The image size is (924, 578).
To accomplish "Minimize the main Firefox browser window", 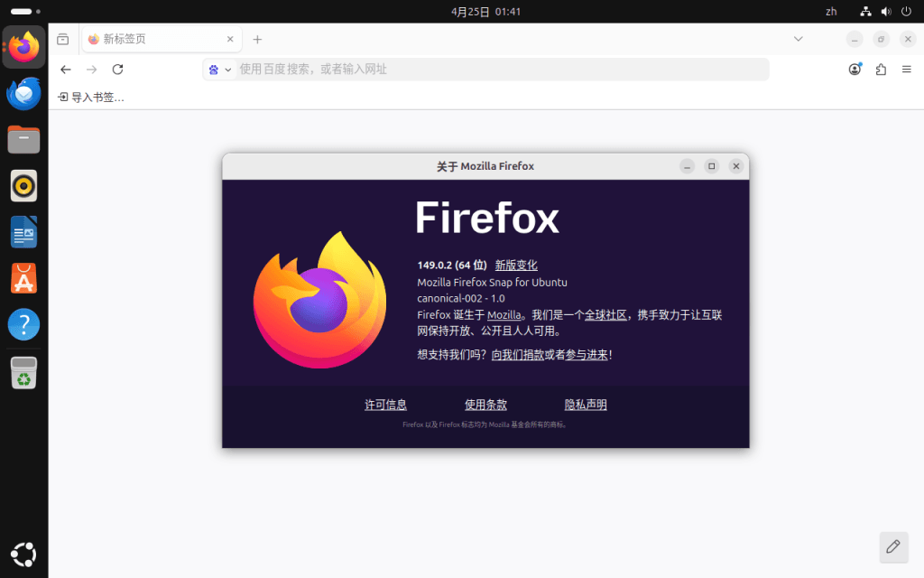I will [x=855, y=40].
